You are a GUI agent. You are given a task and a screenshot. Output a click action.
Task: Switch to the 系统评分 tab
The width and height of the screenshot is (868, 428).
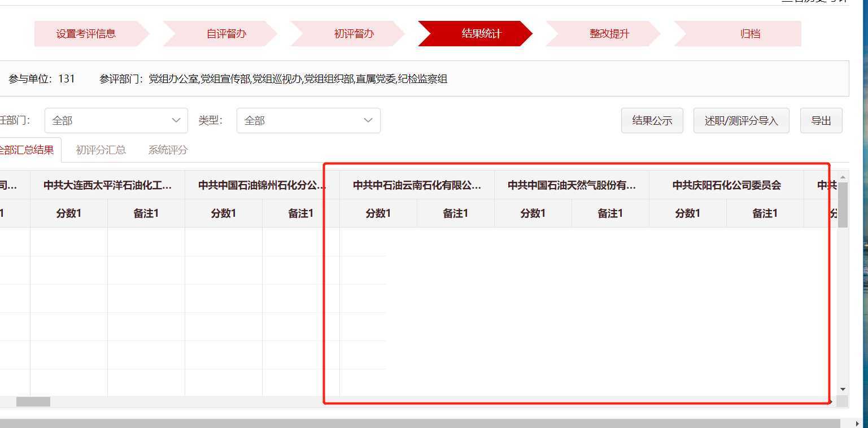pos(168,150)
